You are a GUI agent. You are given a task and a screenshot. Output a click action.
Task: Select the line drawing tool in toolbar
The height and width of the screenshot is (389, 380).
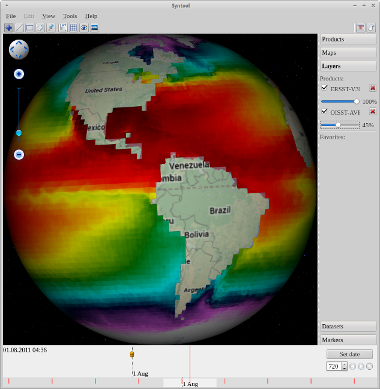[x=19, y=28]
